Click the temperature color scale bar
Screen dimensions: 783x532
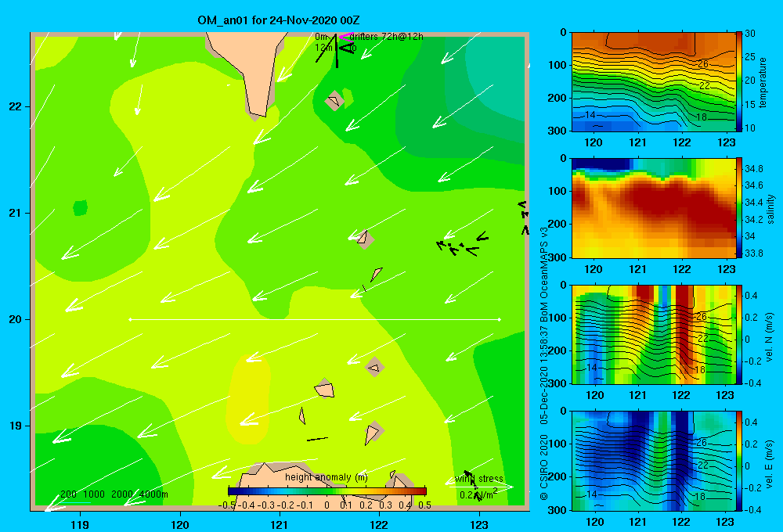tap(739, 82)
